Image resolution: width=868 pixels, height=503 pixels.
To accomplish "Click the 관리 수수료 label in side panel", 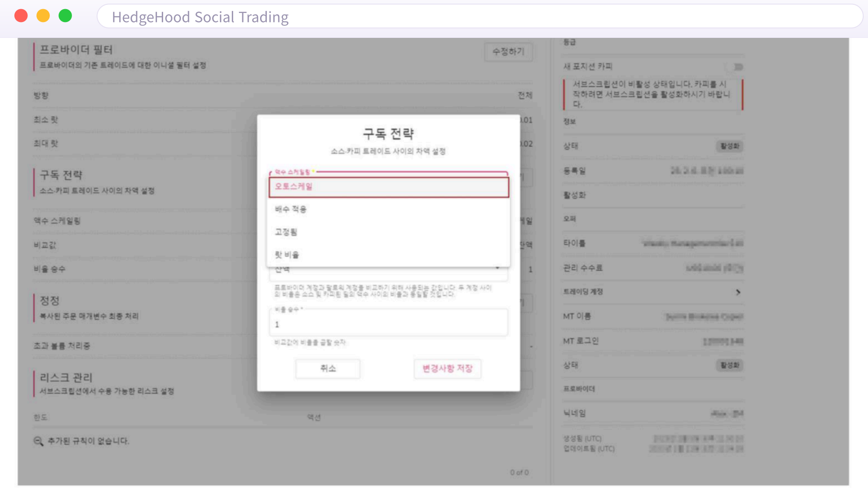I will pos(583,268).
